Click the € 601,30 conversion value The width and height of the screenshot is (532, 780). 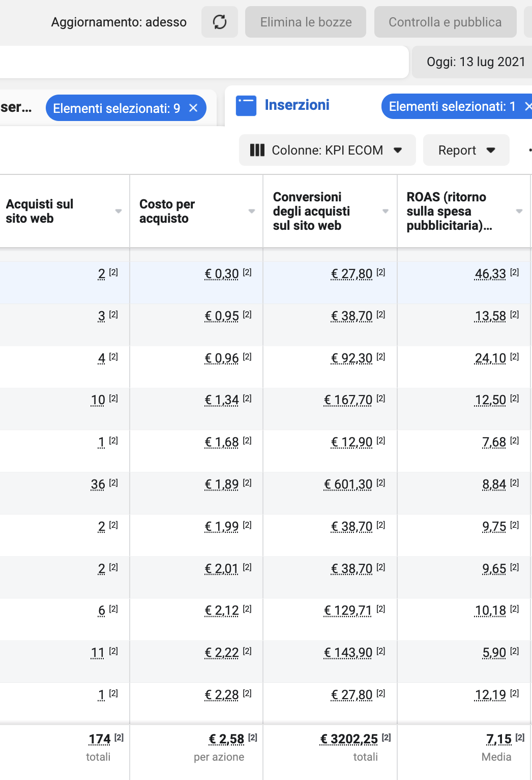point(348,485)
